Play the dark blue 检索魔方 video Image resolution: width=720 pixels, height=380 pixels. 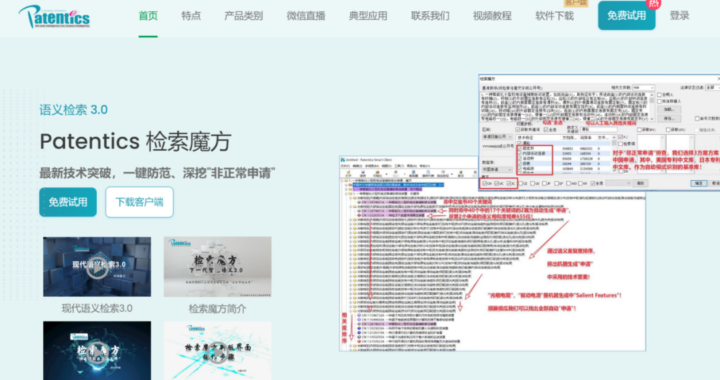(x=97, y=350)
